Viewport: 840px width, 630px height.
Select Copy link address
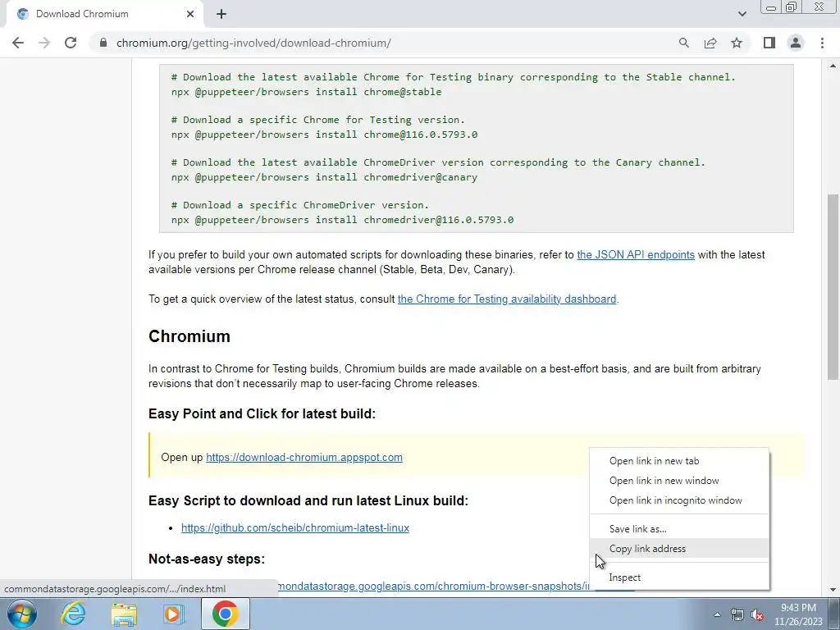pos(679,549)
